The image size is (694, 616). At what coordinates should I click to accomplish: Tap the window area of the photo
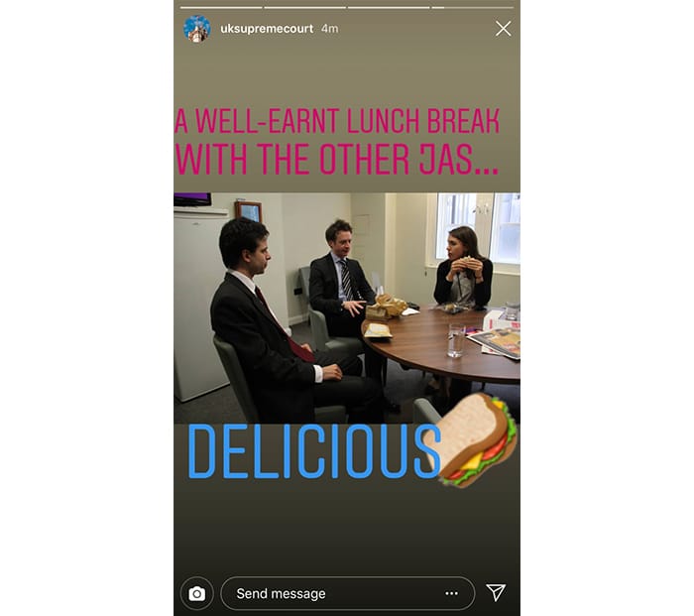(479, 228)
